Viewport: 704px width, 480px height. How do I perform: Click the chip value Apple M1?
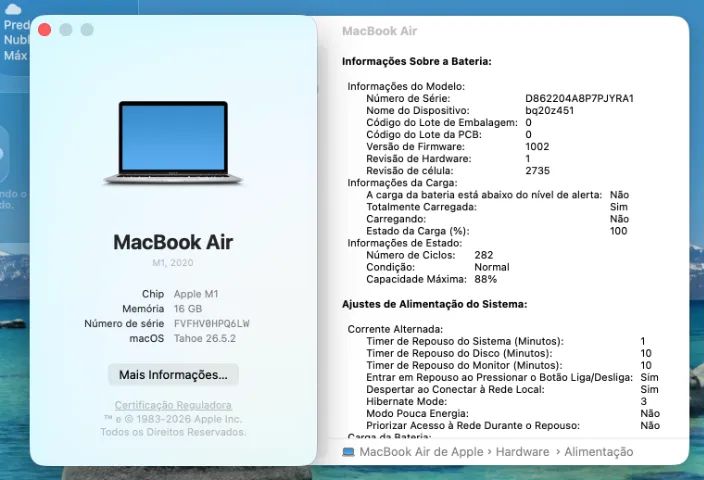coord(196,294)
